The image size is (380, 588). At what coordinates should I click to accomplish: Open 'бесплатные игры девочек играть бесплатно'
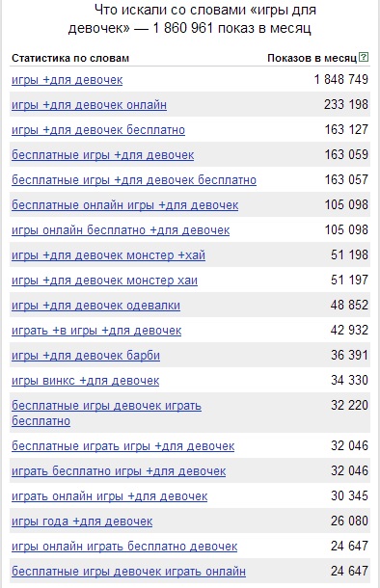[106, 414]
